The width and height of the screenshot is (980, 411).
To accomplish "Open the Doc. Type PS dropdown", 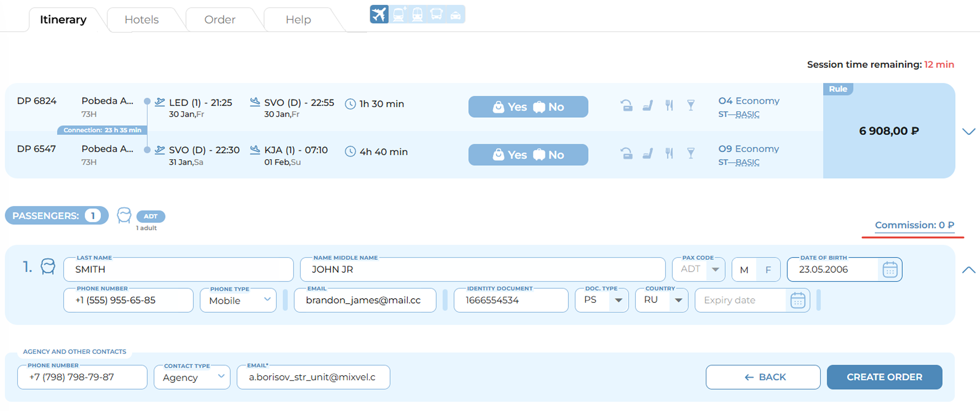I will (601, 300).
